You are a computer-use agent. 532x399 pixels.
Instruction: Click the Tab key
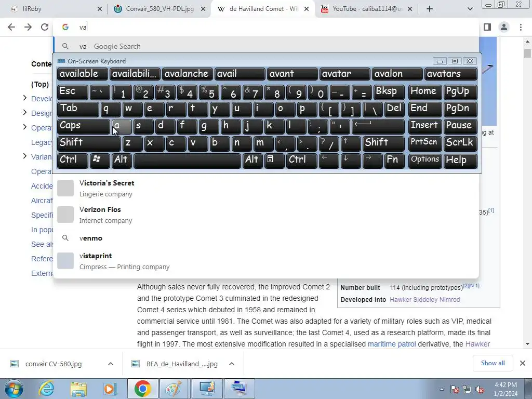(x=78, y=109)
